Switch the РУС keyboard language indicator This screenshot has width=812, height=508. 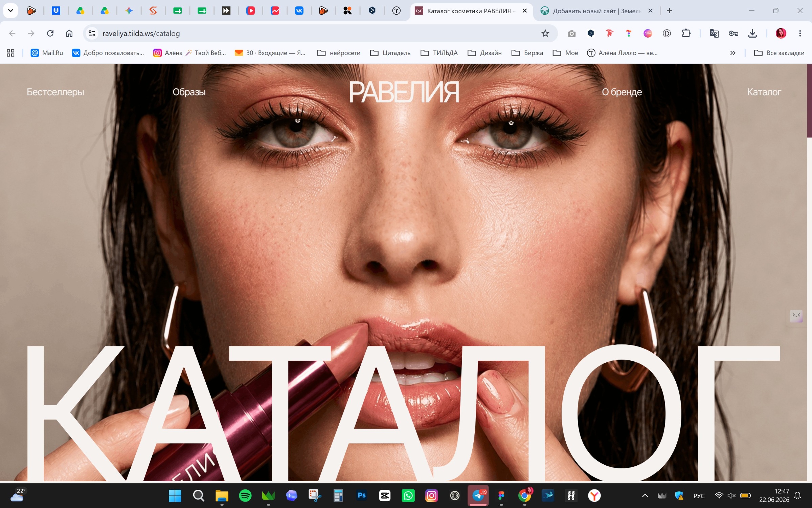point(699,496)
